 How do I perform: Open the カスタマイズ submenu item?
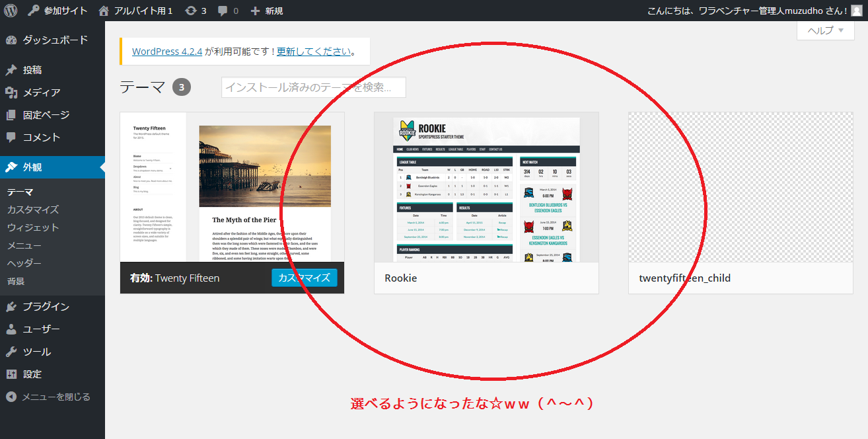coord(33,210)
